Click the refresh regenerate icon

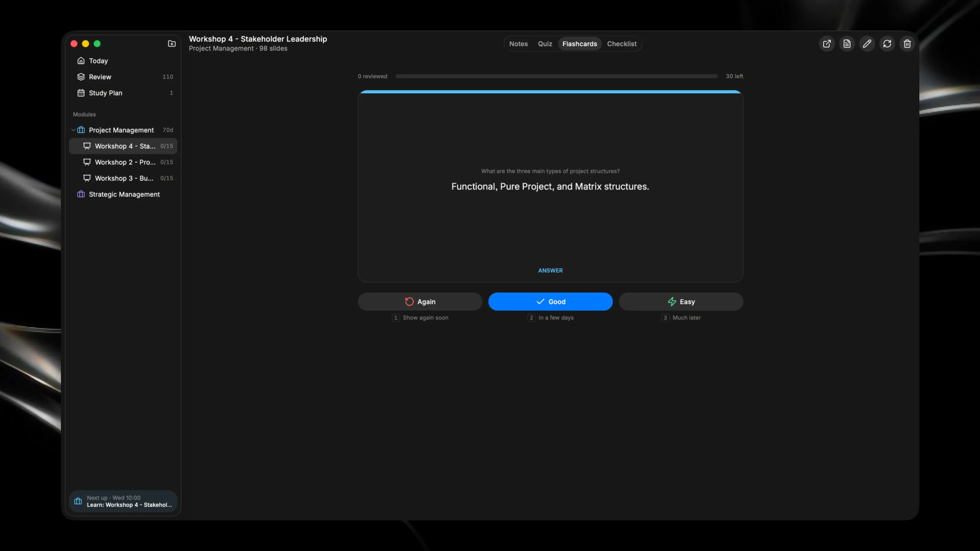(887, 44)
